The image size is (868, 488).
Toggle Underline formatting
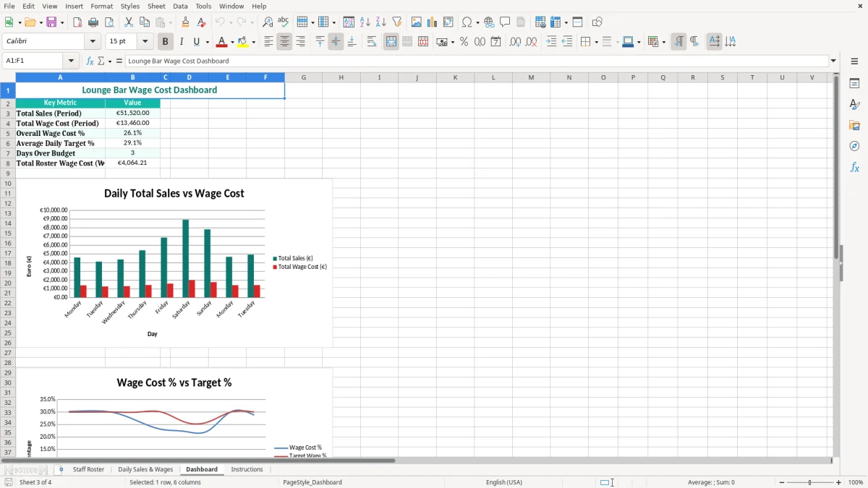point(196,42)
